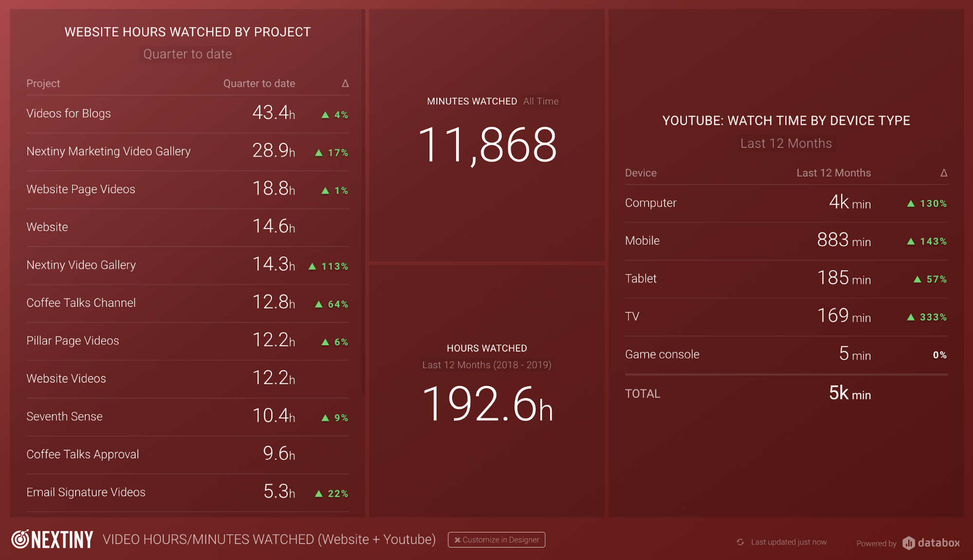Click the 192.6h hours watched value
This screenshot has width=973, height=560.
tap(487, 404)
